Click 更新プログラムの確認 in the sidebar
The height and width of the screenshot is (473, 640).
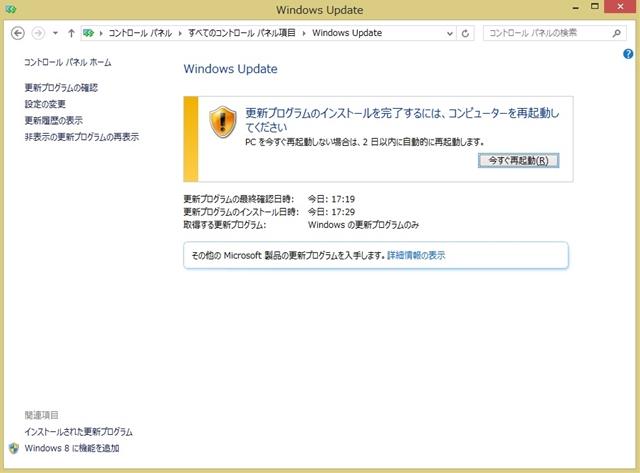(61, 88)
